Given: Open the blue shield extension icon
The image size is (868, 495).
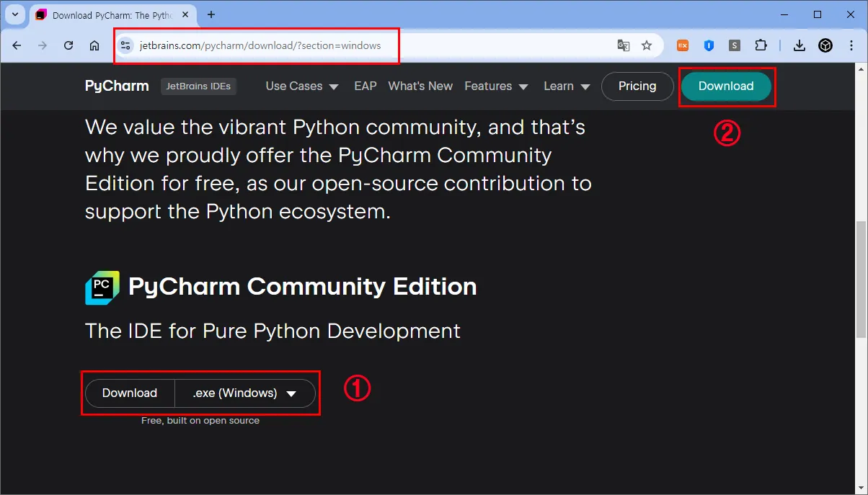Looking at the screenshot, I should 709,45.
